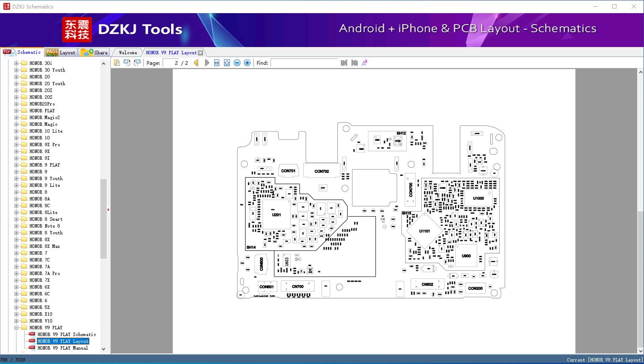Expand the HONOR 30 Youth folder
Screen dimensions: 644x364
tap(17, 70)
